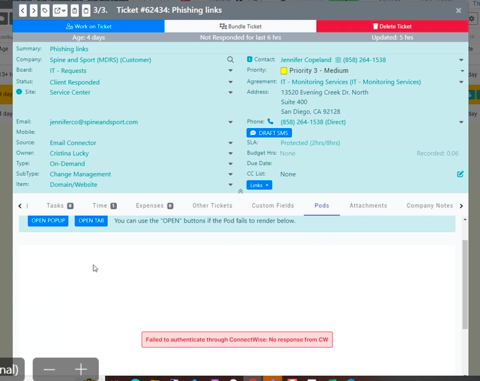Click the Delete Ticket button
The image size is (480, 381).
392,26
